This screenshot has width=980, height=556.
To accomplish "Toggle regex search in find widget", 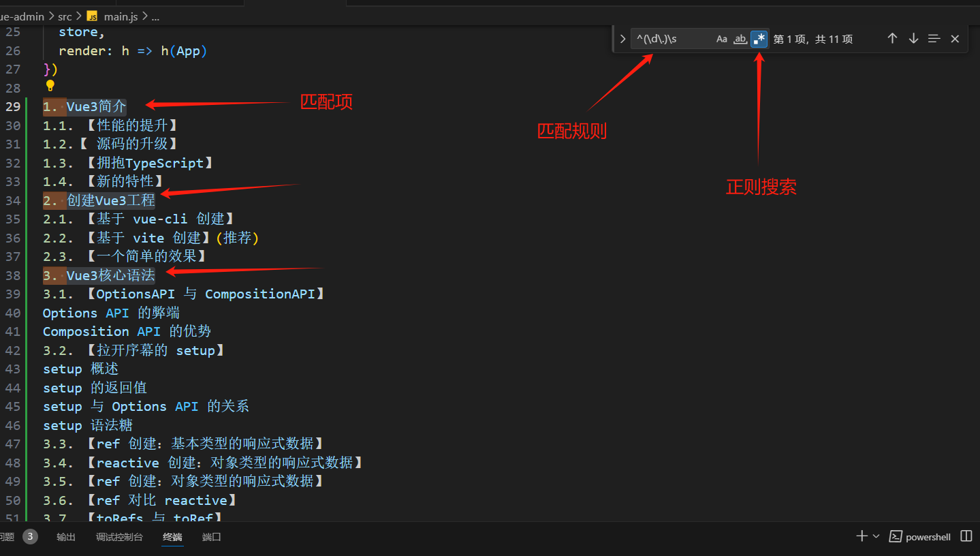I will click(759, 39).
